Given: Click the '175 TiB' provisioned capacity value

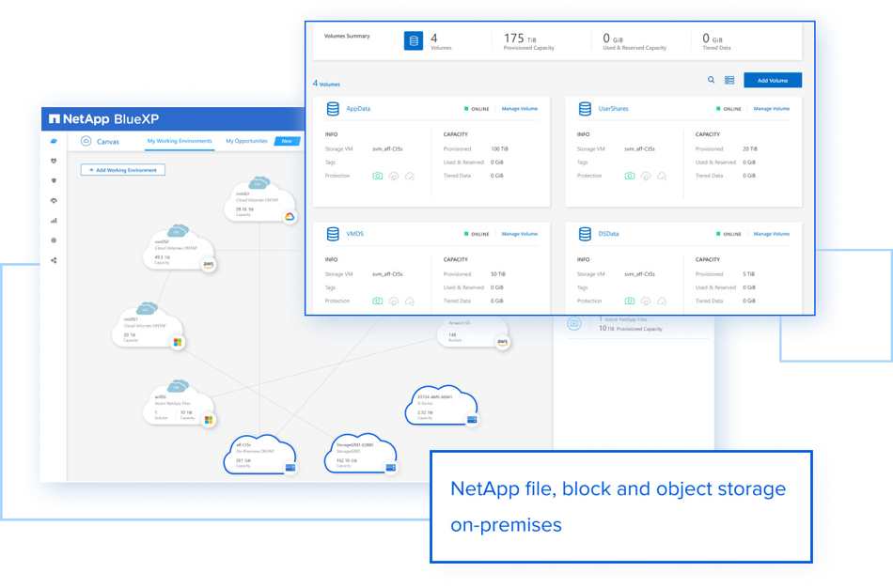Looking at the screenshot, I should click(x=520, y=39).
